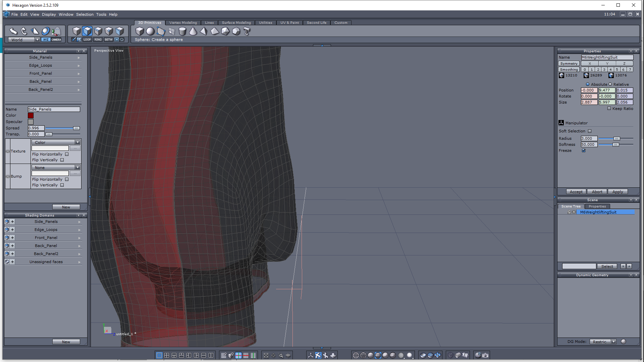Select the sphere primitive tool
644x362 pixels.
coord(150,31)
